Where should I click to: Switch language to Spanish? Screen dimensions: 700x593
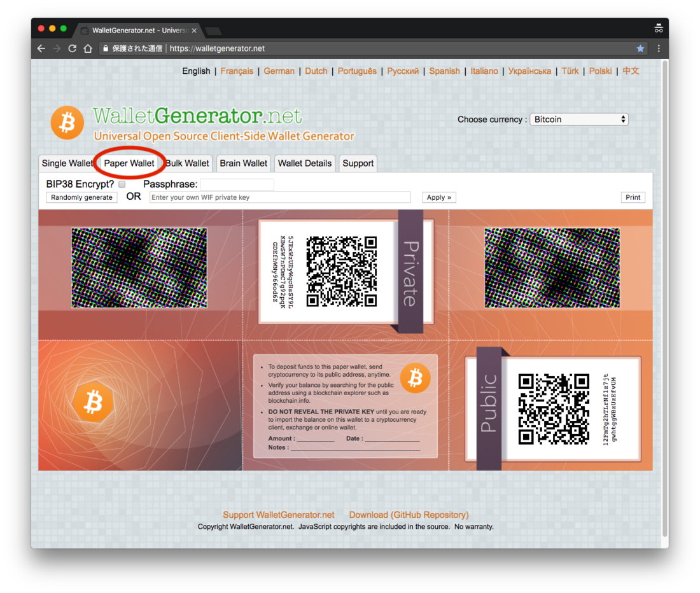click(x=444, y=71)
